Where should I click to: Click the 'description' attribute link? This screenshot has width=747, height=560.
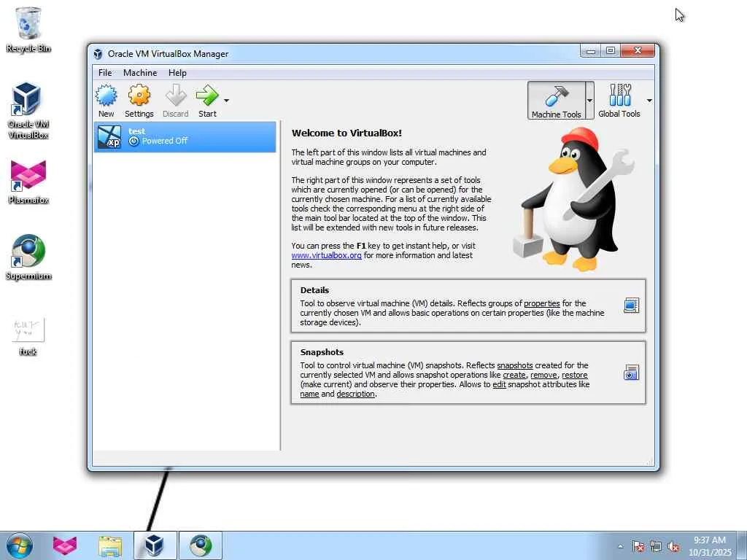point(356,394)
